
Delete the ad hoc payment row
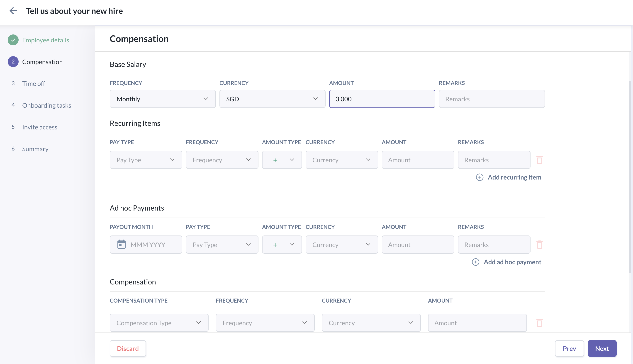click(539, 245)
